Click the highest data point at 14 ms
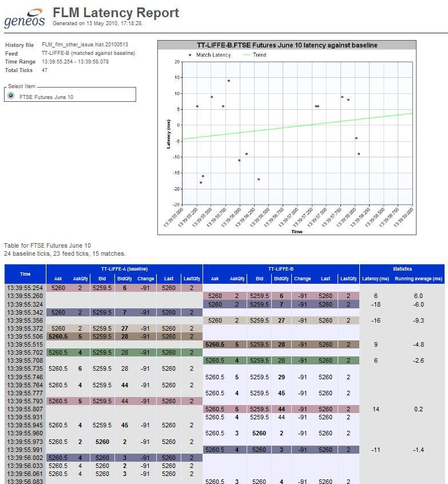448x484 pixels. [x=229, y=81]
